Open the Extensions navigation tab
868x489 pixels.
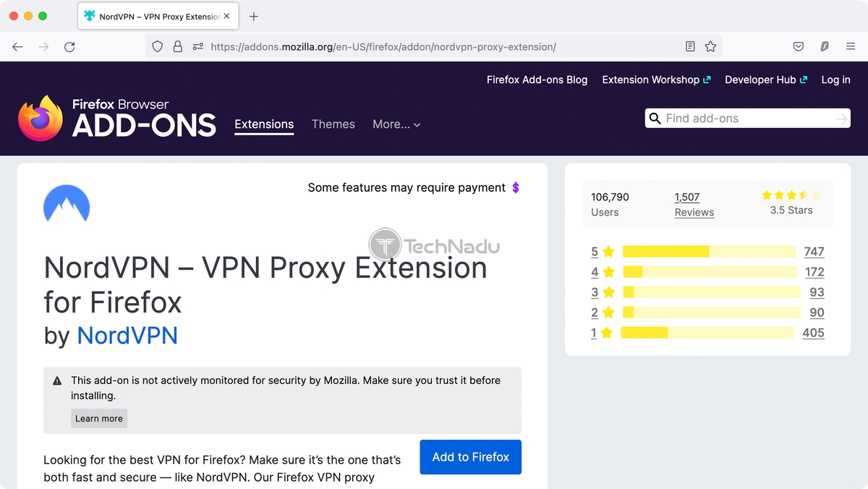coord(264,124)
